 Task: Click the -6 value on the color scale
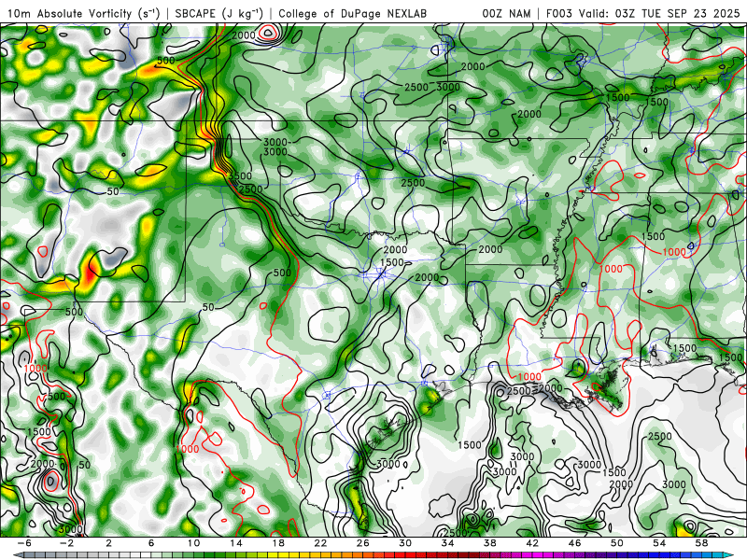pyautogui.click(x=24, y=543)
